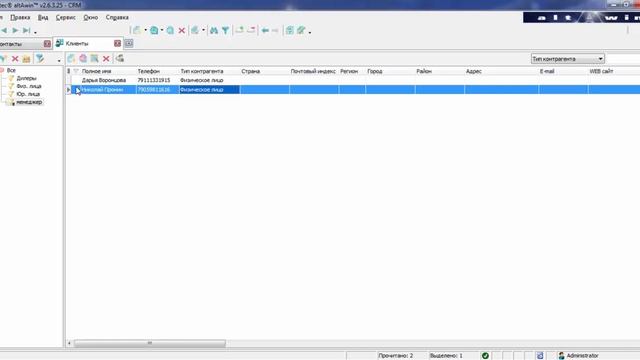Close the Клиенты tab
This screenshot has width=640, height=360.
[118, 43]
